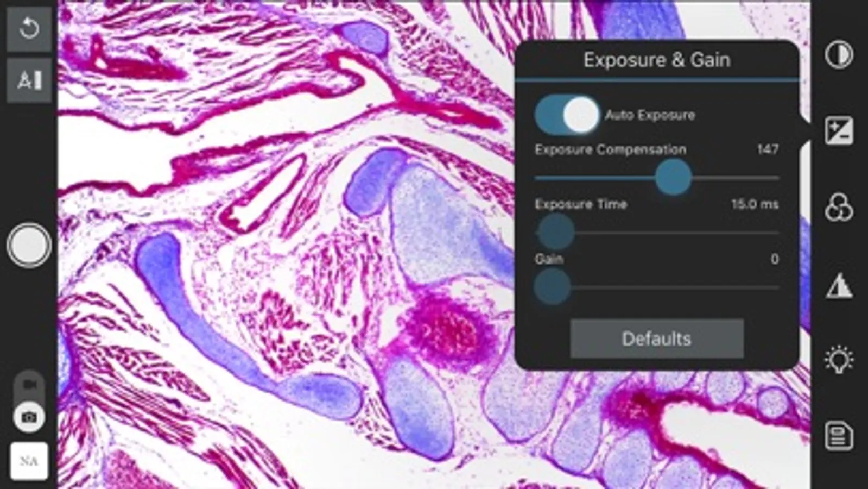Close the Exposure & Gain panel icon
Viewport: 868px width, 489px height.
[839, 131]
